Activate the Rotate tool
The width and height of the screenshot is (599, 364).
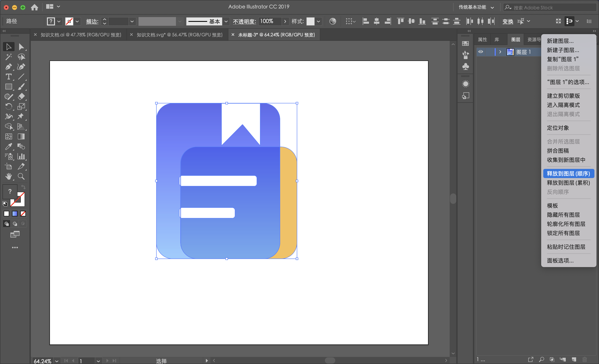9,107
